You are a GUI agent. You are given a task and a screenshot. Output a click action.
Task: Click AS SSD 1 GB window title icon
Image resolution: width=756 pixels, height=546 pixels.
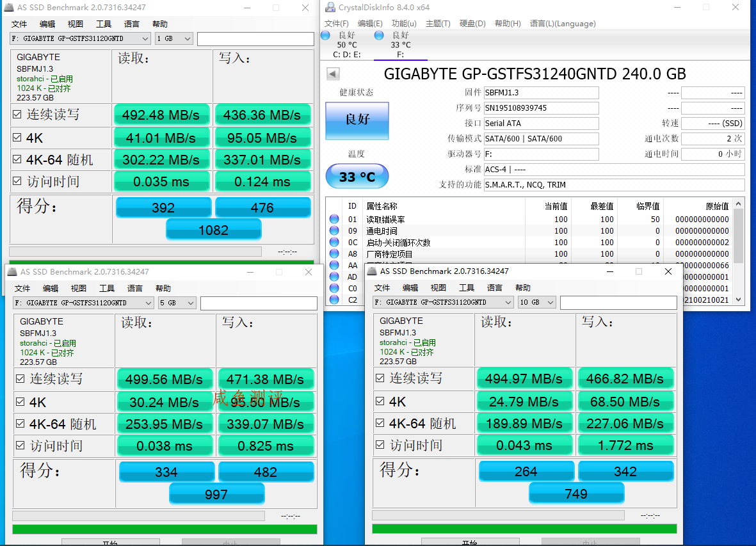pos(9,7)
